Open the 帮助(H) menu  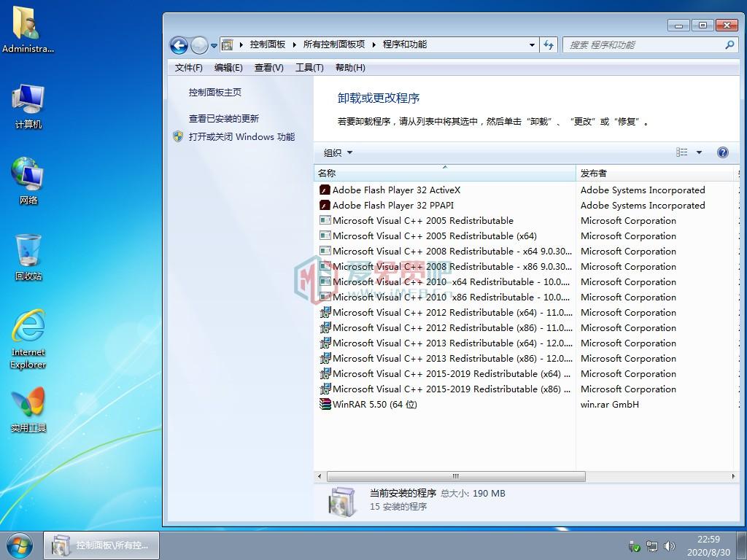pyautogui.click(x=350, y=68)
